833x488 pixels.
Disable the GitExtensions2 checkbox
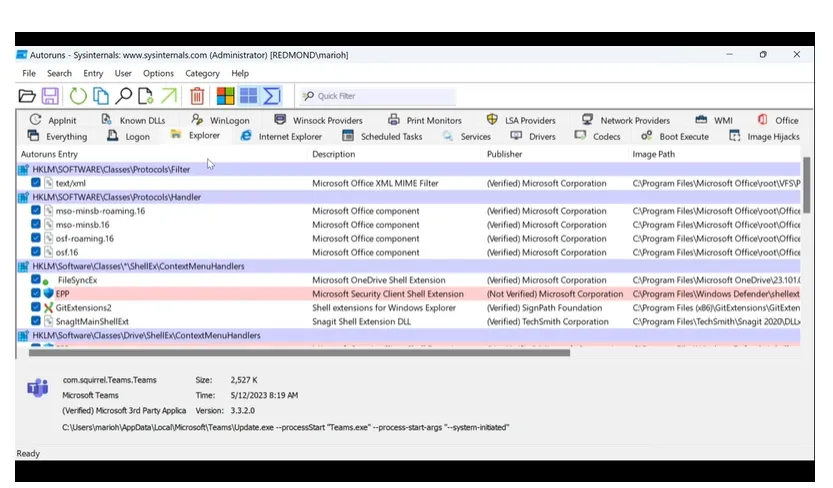(36, 307)
